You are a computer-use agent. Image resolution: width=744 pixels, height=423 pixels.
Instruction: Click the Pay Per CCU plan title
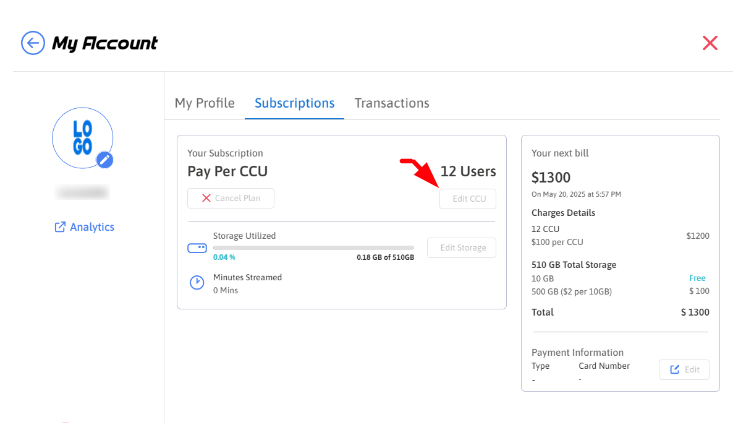tap(227, 171)
